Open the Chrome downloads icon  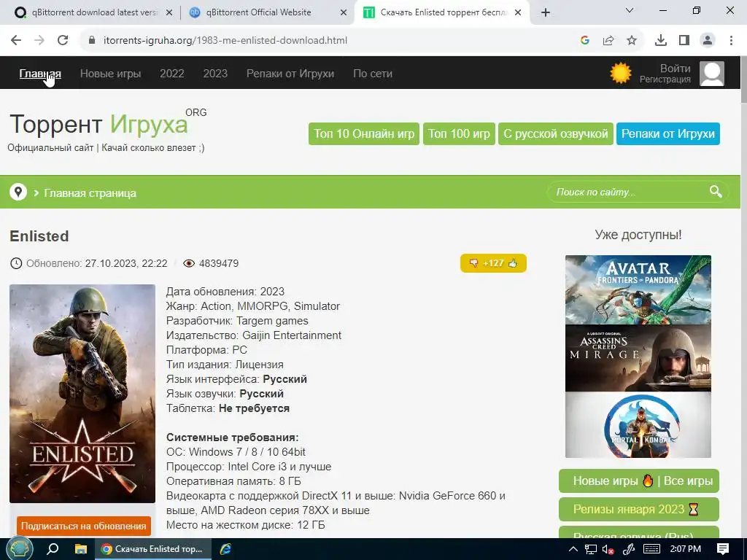click(661, 41)
